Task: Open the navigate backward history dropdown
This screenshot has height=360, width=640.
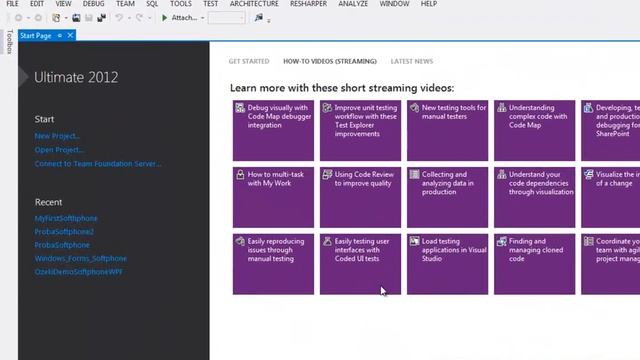Action: [28, 18]
